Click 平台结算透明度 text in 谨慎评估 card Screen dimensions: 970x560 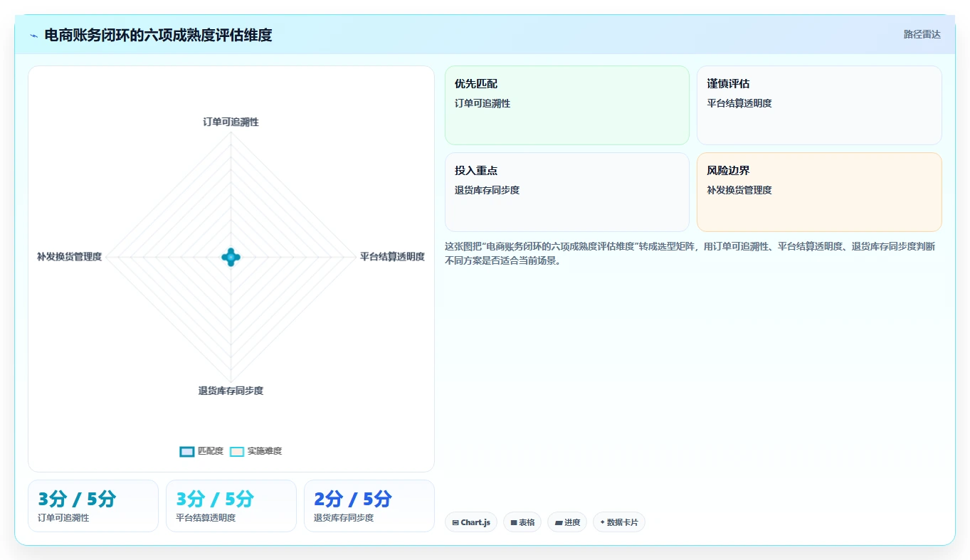(x=739, y=103)
